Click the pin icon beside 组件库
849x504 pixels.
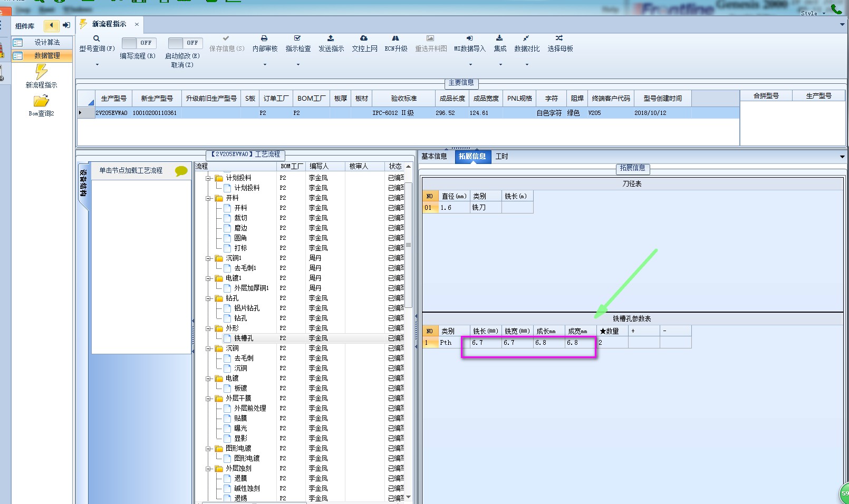(x=66, y=25)
